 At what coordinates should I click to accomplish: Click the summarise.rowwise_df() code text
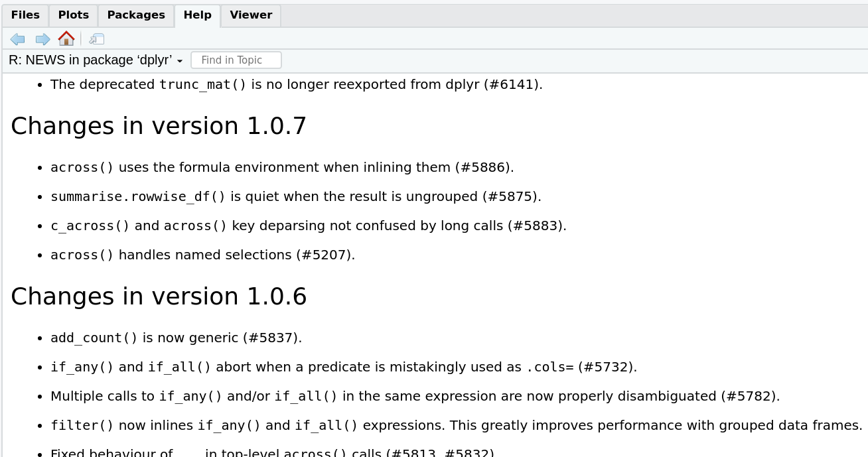(138, 197)
